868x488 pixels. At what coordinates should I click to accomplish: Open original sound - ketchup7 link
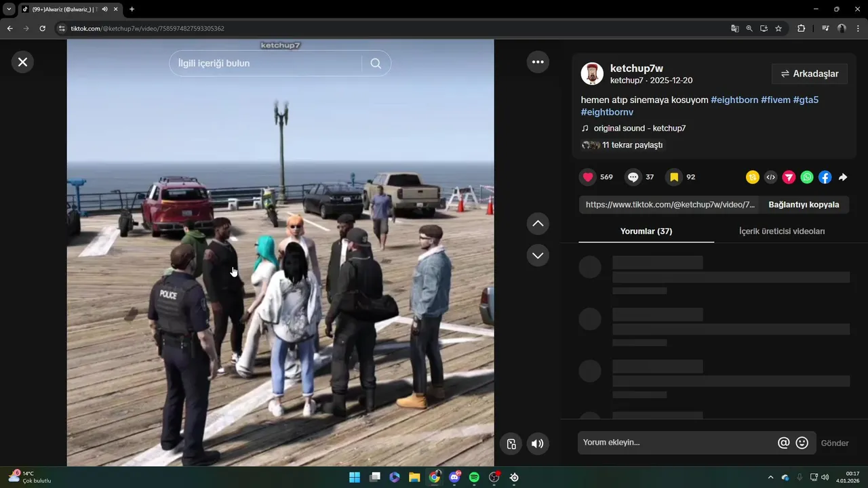click(x=639, y=128)
